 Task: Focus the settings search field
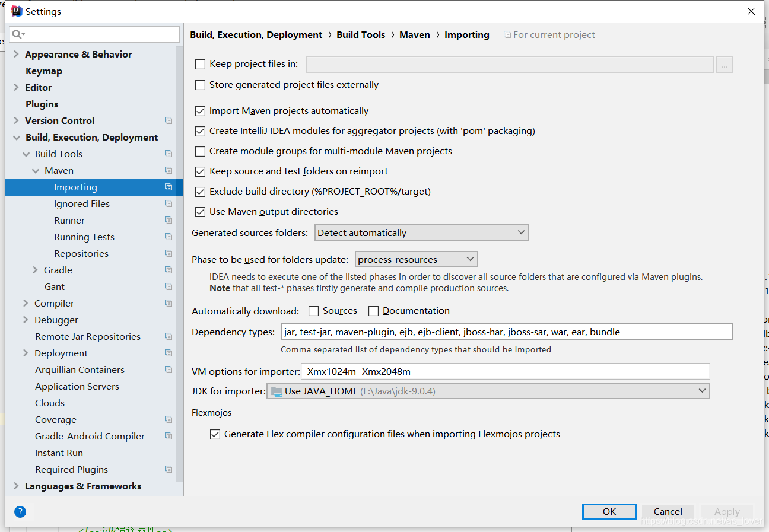click(94, 34)
